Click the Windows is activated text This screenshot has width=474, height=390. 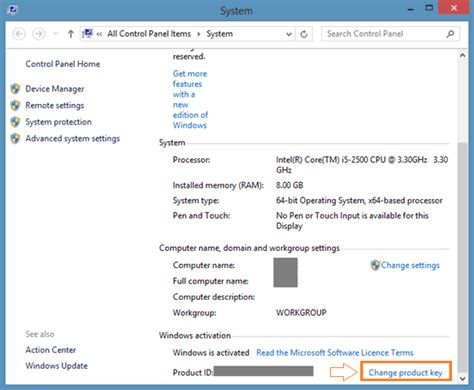point(211,353)
